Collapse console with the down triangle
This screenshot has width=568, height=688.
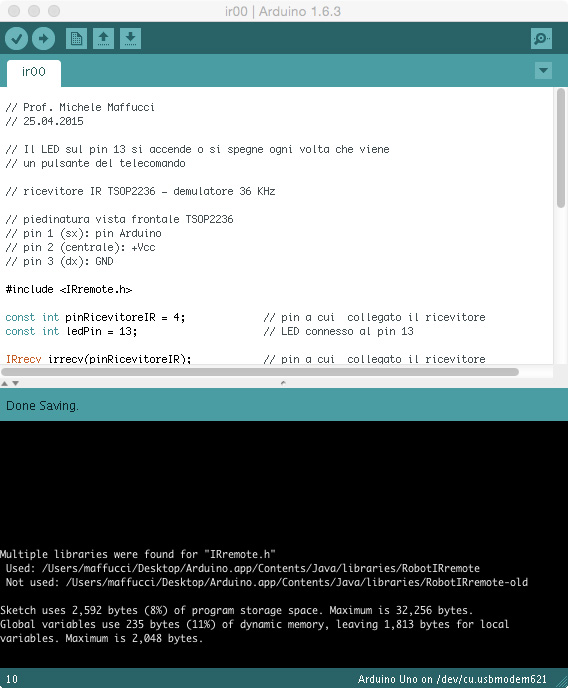(15, 383)
